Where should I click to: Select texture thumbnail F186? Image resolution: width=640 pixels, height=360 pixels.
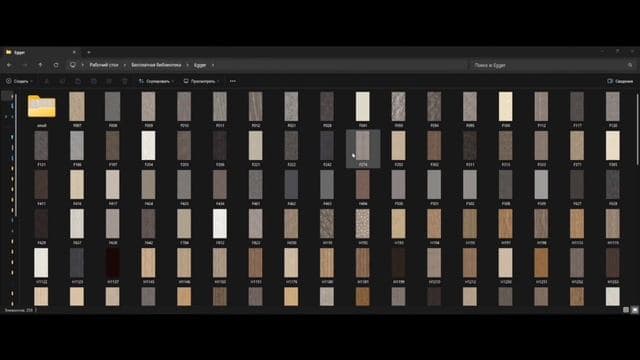click(77, 146)
